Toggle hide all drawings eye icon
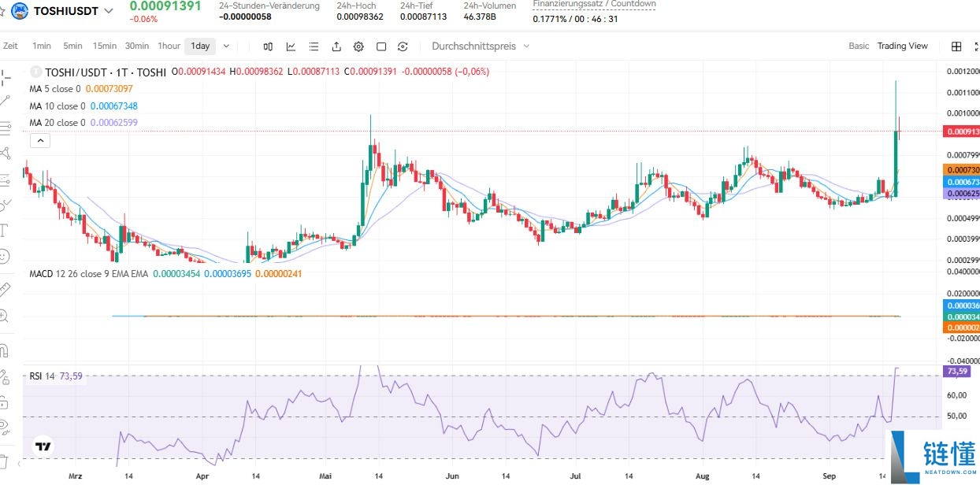 4,428
